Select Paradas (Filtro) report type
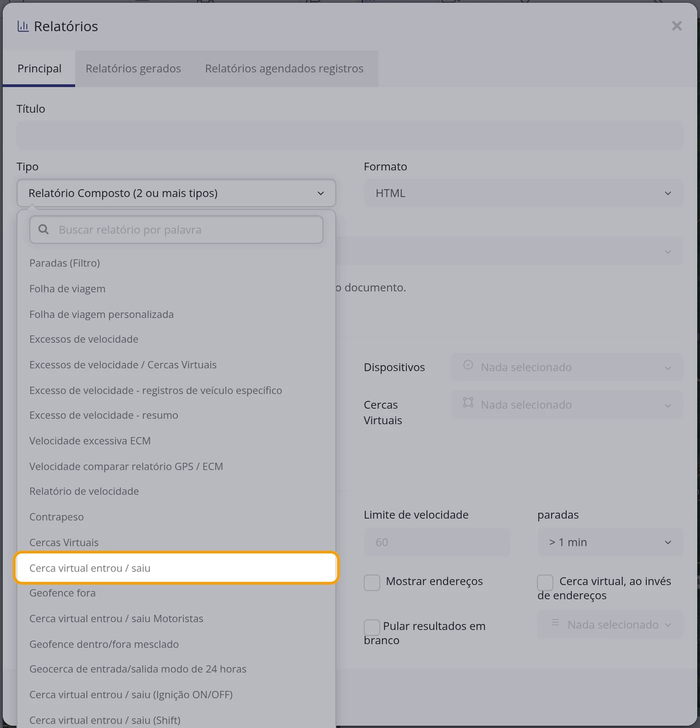The height and width of the screenshot is (728, 700). pos(176,263)
